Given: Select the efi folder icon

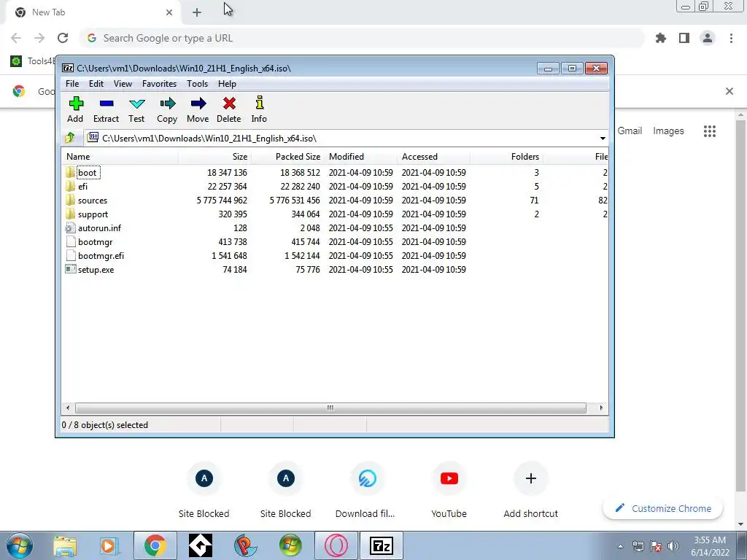Looking at the screenshot, I should (x=71, y=186).
